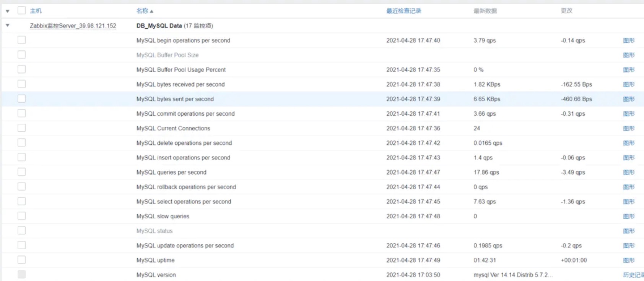Sort by 最近检查记录 column header
This screenshot has height=281, width=644.
[x=403, y=11]
